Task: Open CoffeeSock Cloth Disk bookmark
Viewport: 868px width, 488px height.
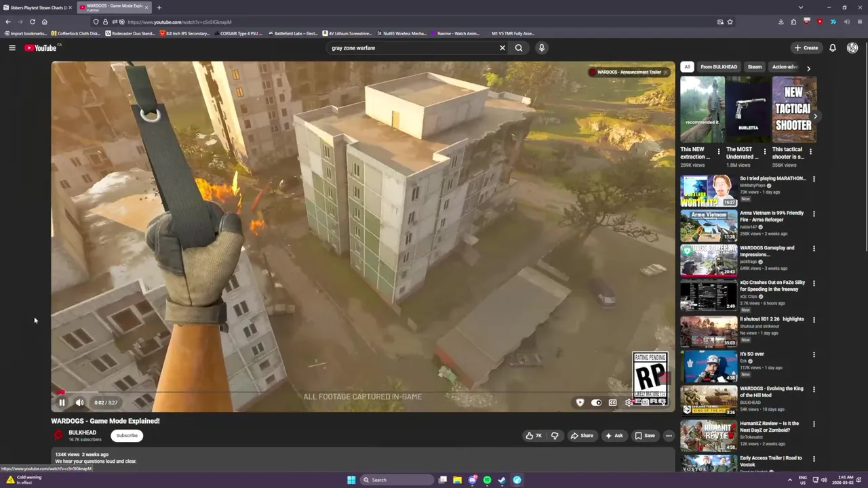Action: click(75, 33)
